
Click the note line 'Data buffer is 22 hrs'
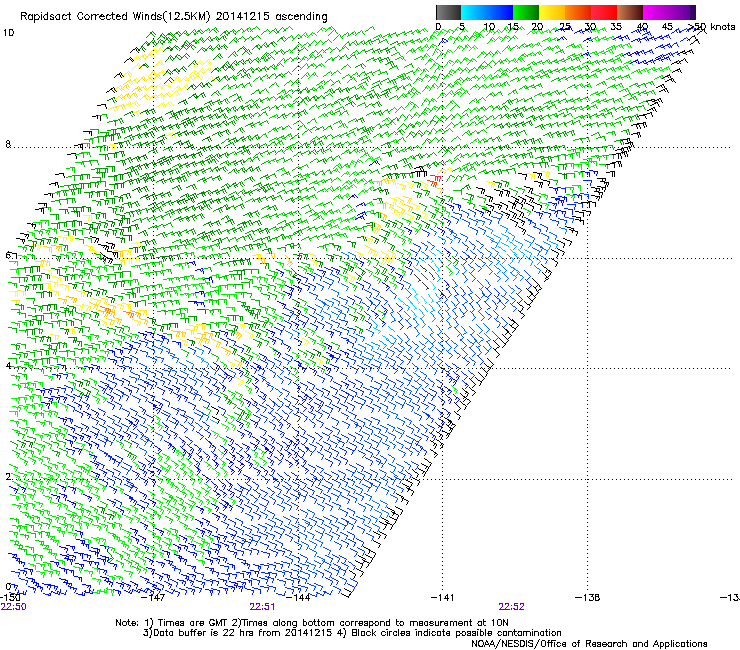(x=203, y=633)
